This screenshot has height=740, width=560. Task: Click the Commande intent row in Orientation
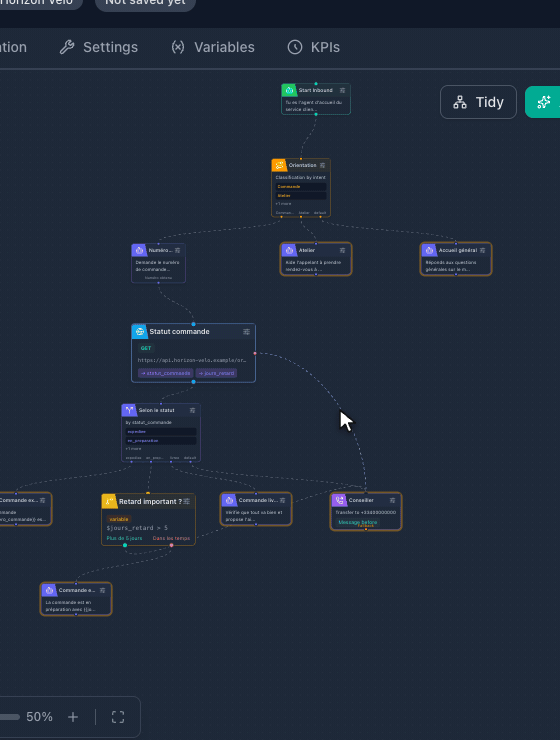(x=301, y=186)
